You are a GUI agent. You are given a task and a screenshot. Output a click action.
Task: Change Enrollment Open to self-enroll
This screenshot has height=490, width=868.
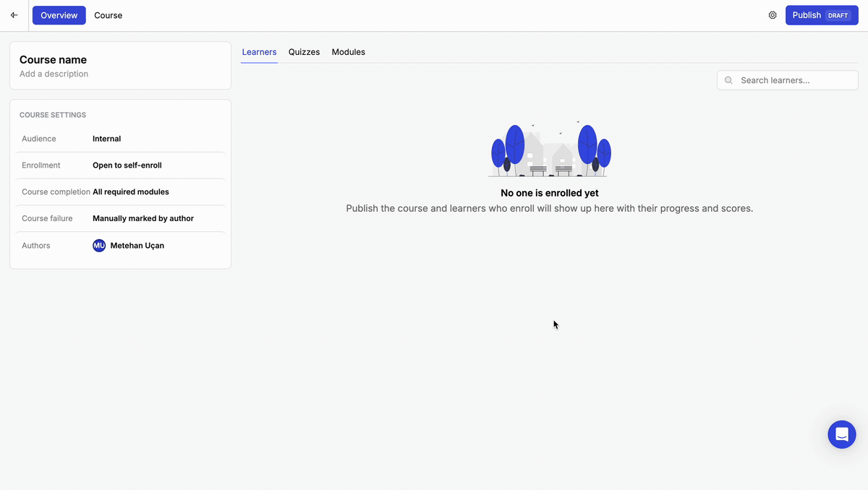[127, 166]
